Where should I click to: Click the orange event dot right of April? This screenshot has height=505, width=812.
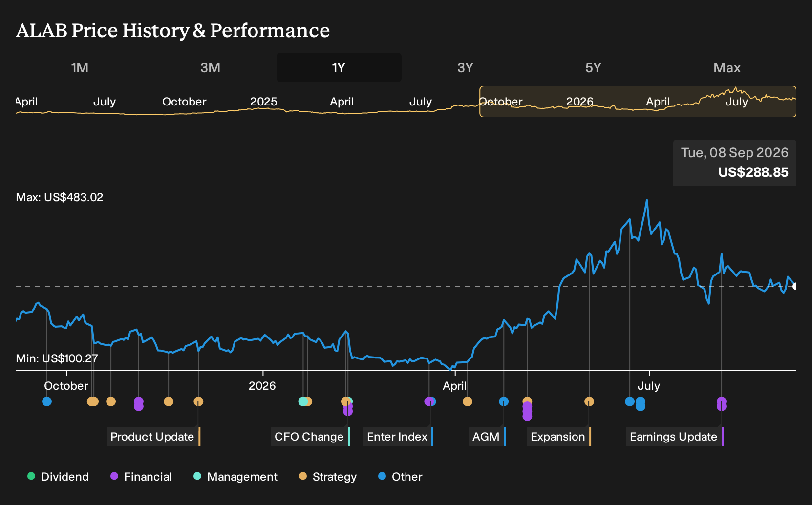468,401
